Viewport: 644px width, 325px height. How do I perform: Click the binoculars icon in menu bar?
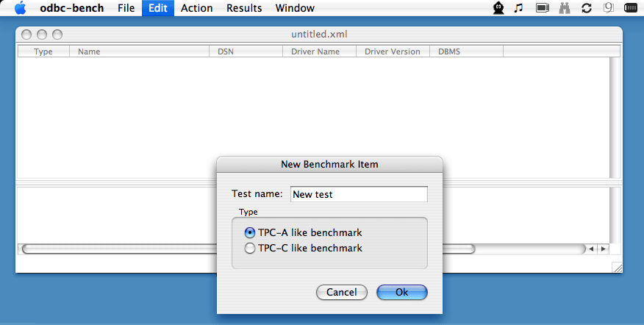pos(565,8)
